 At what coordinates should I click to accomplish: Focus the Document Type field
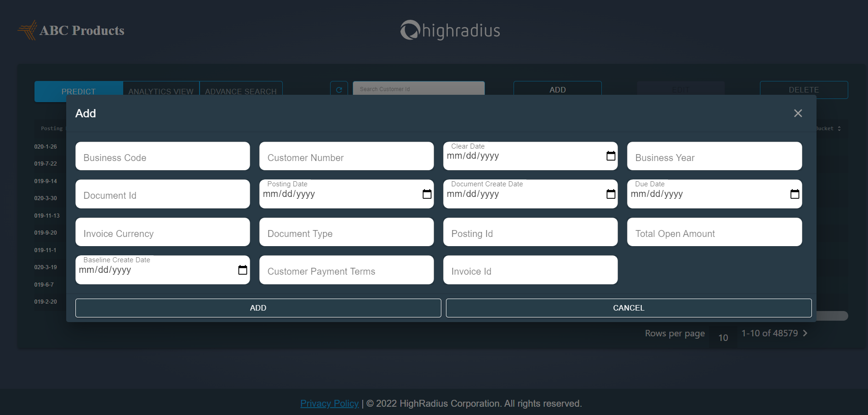[x=346, y=232]
